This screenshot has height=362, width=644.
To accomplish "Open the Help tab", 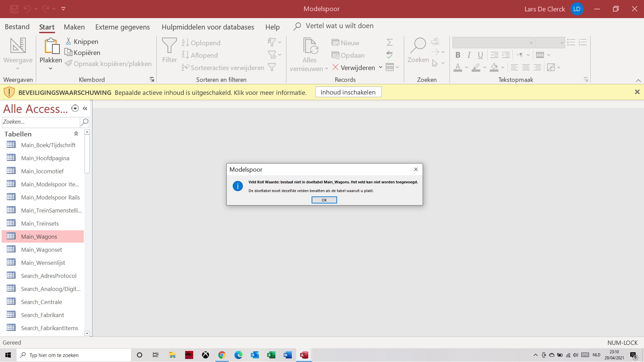I will tap(272, 27).
